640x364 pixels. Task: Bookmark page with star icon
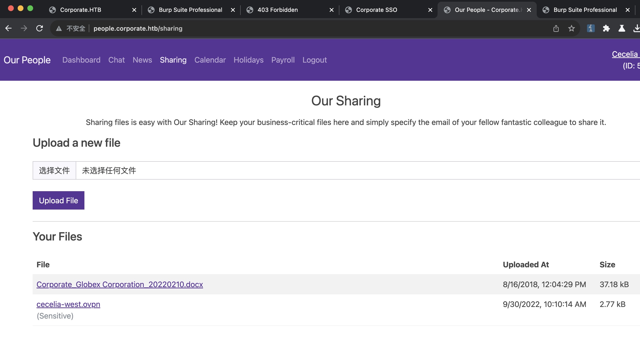point(571,28)
